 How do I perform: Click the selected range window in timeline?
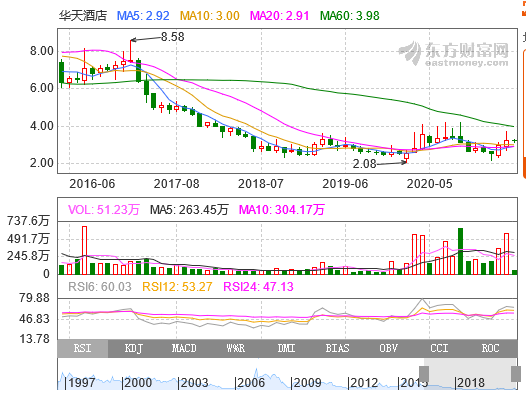(x=470, y=374)
